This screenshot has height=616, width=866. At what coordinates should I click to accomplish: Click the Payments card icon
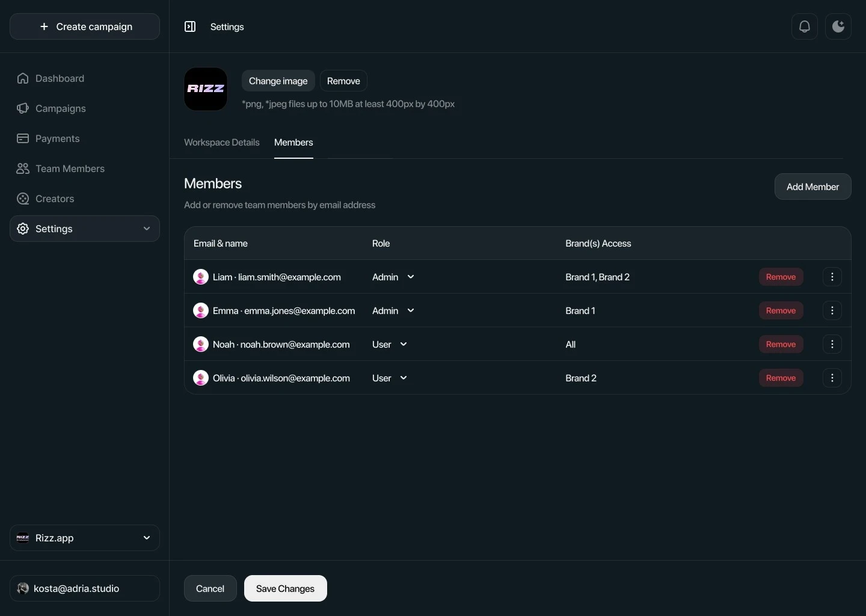click(23, 138)
